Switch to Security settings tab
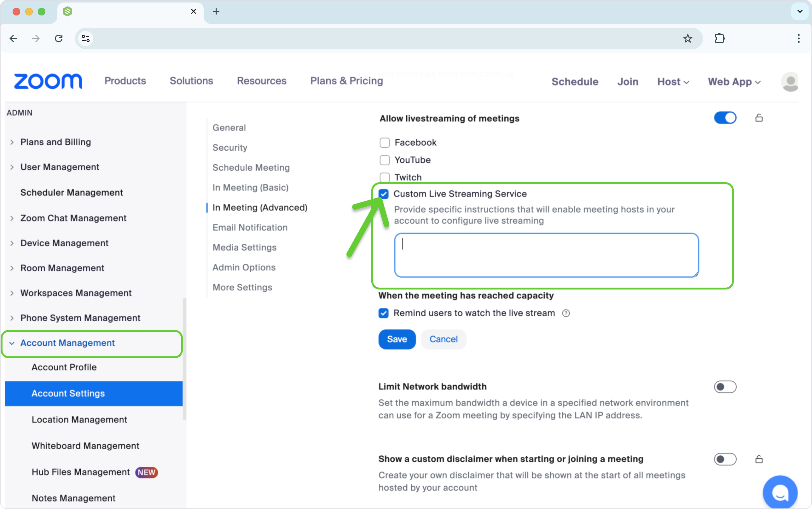 230,148
